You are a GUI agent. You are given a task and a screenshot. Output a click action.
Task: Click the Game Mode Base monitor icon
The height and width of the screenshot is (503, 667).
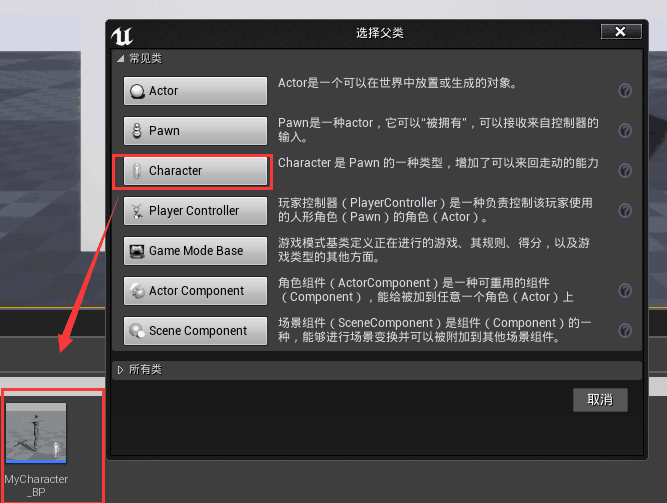pyautogui.click(x=137, y=251)
